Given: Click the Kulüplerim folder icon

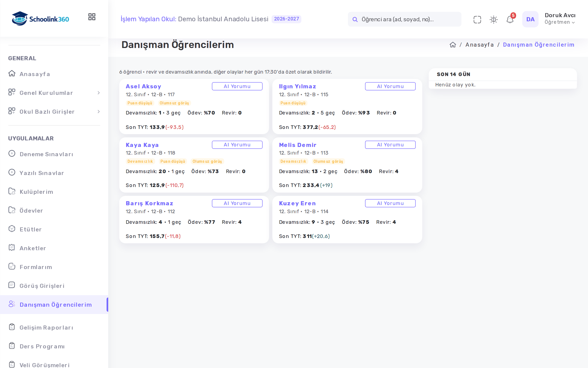Looking at the screenshot, I should 12,191.
